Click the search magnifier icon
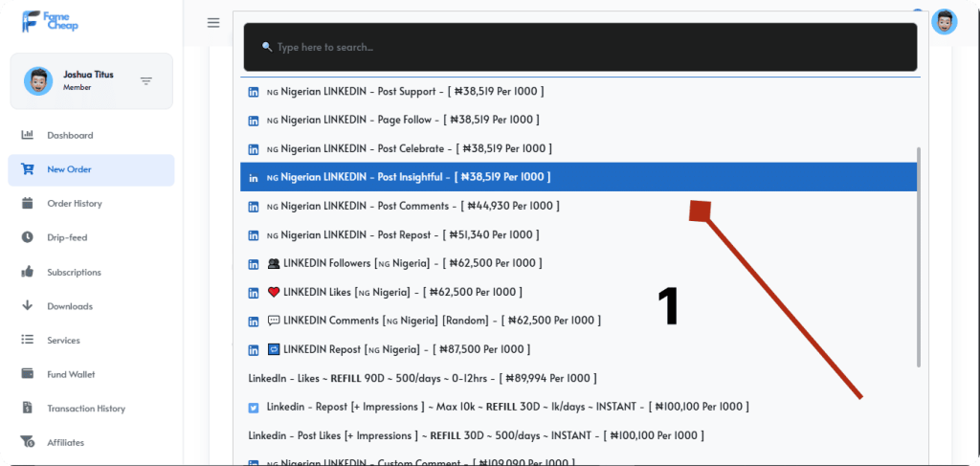The image size is (980, 466). 267,47
